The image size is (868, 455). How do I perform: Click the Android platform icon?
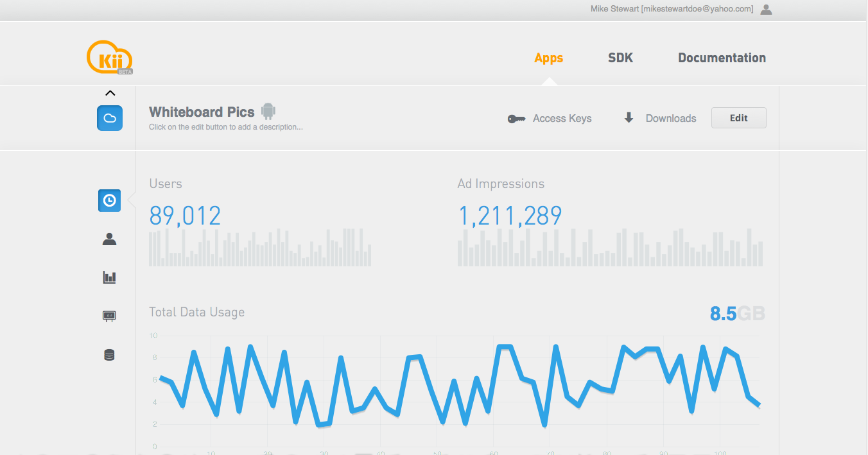pos(268,112)
